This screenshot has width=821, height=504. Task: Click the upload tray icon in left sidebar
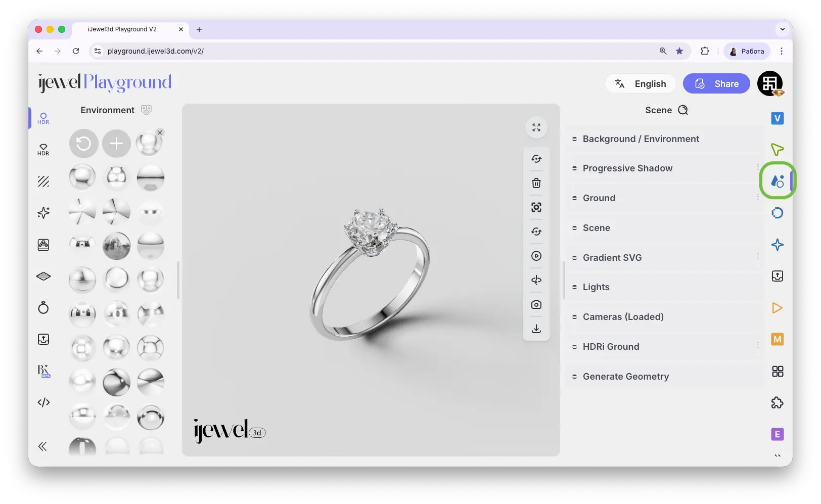(x=43, y=339)
